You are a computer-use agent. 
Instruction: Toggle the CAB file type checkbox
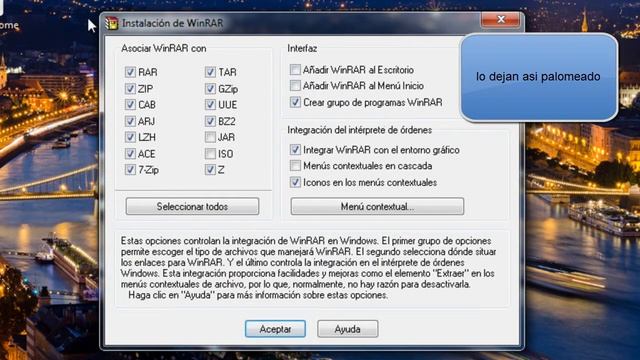point(130,105)
